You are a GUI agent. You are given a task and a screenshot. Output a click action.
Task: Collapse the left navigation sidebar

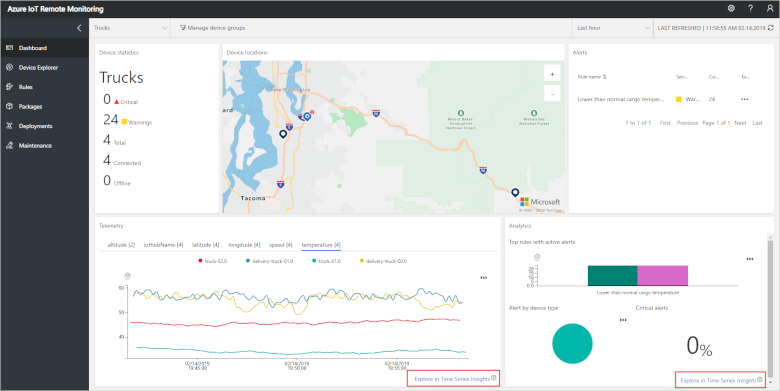(79, 28)
